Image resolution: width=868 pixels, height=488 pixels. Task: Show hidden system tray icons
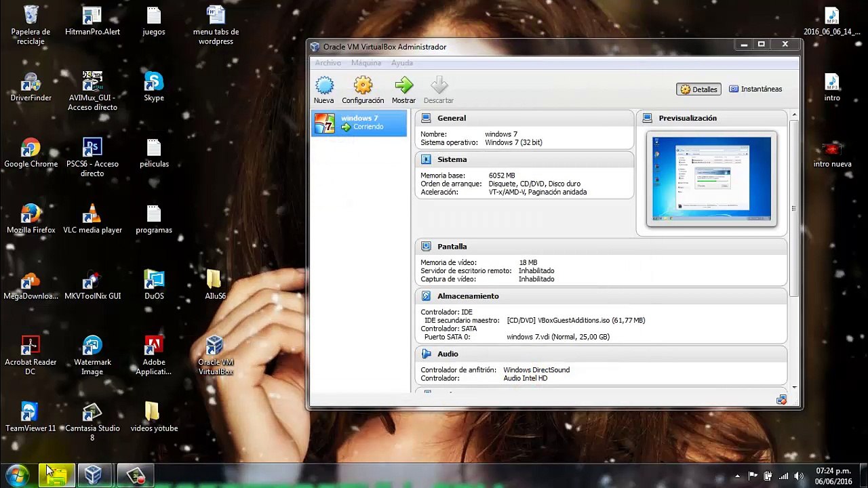738,476
